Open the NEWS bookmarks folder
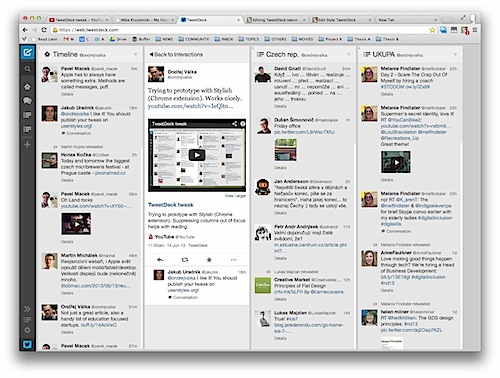Screen dimensions: 500x378 164,39
